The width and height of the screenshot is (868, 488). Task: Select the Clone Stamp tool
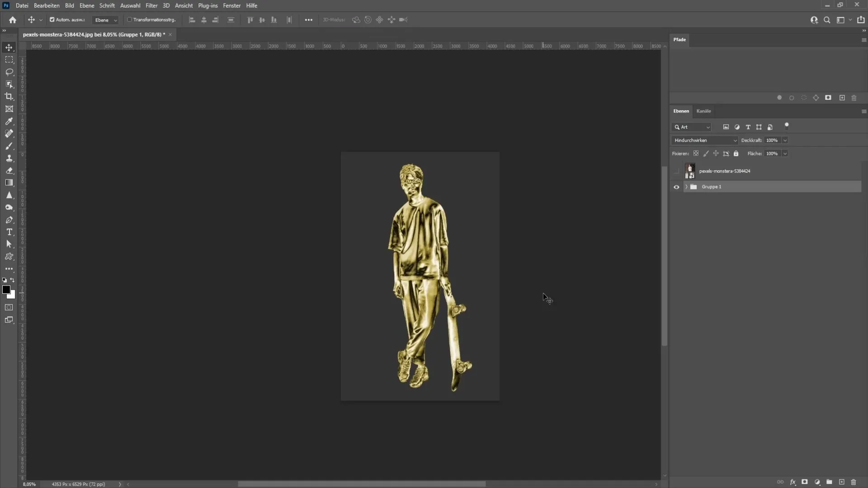[x=9, y=158]
